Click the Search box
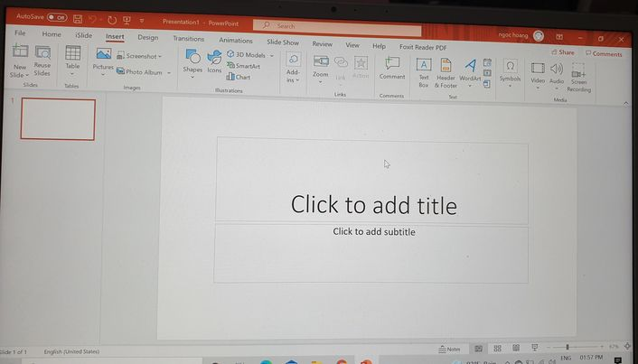 pyautogui.click(x=337, y=28)
